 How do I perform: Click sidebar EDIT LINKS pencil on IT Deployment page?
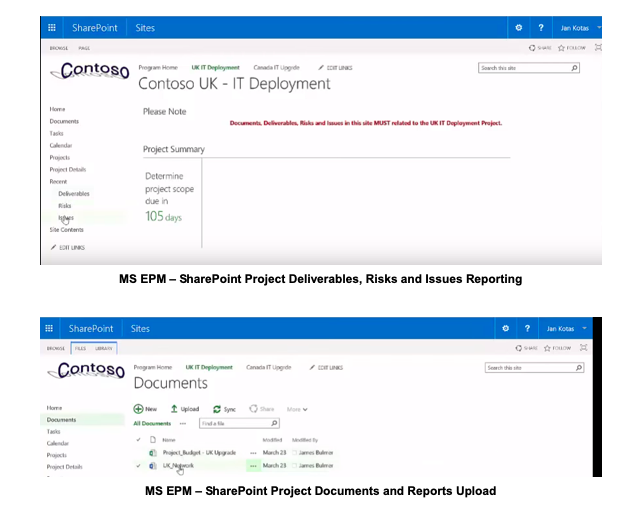click(53, 247)
